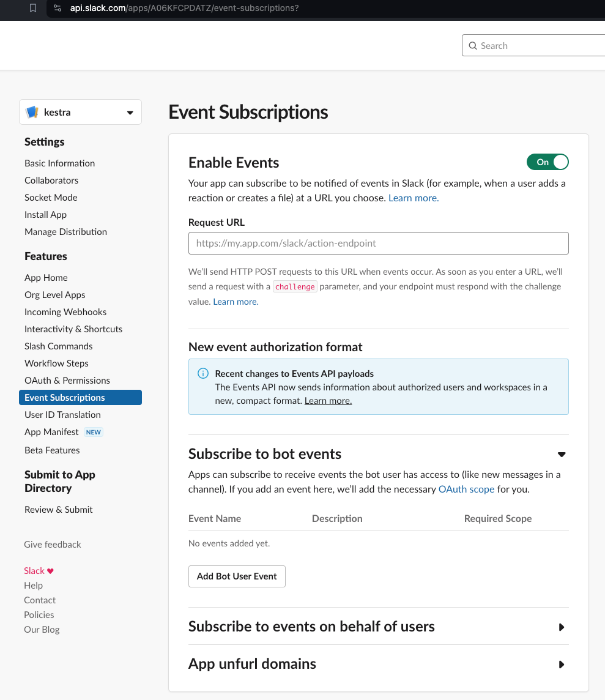This screenshot has width=605, height=700.
Task: Expand the App unfurl domains section
Action: click(562, 665)
